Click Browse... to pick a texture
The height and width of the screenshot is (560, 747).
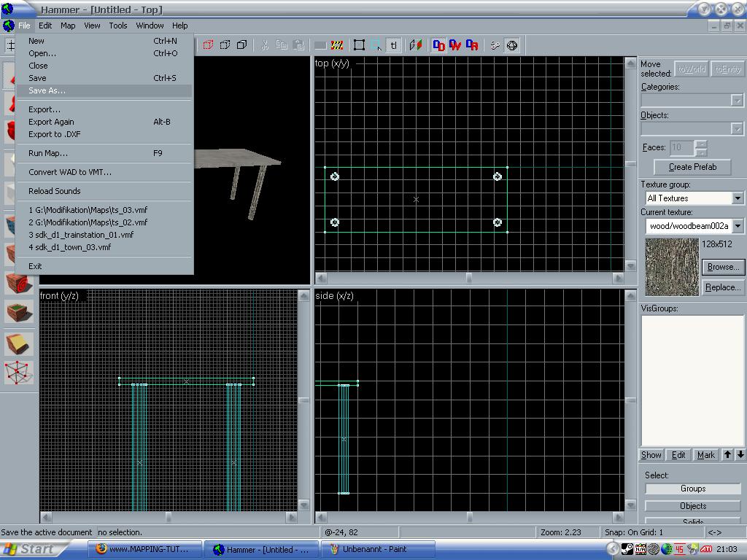[723, 267]
